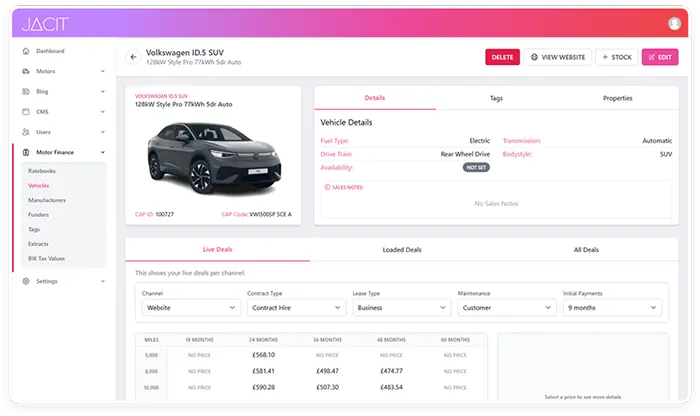700x416 pixels.
Task: Click the CAP Code VWI500SP 5CE A
Action: coord(271,214)
